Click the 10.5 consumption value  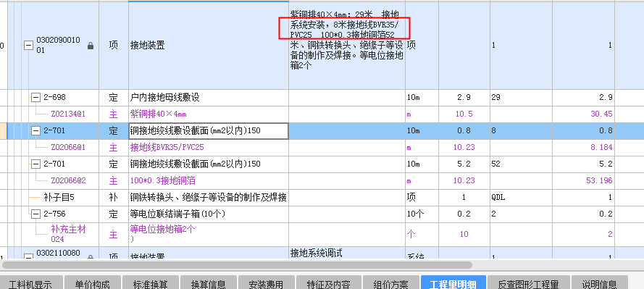point(464,114)
